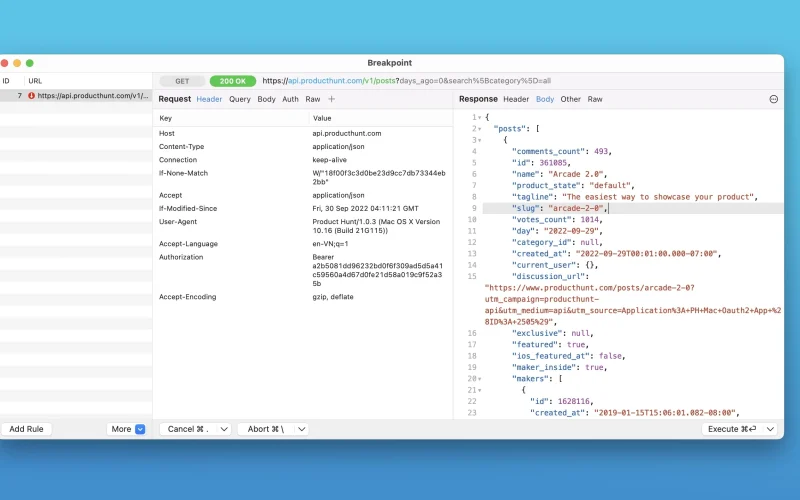Click the ID column header
Viewport: 800px width, 500px height.
(x=6, y=81)
